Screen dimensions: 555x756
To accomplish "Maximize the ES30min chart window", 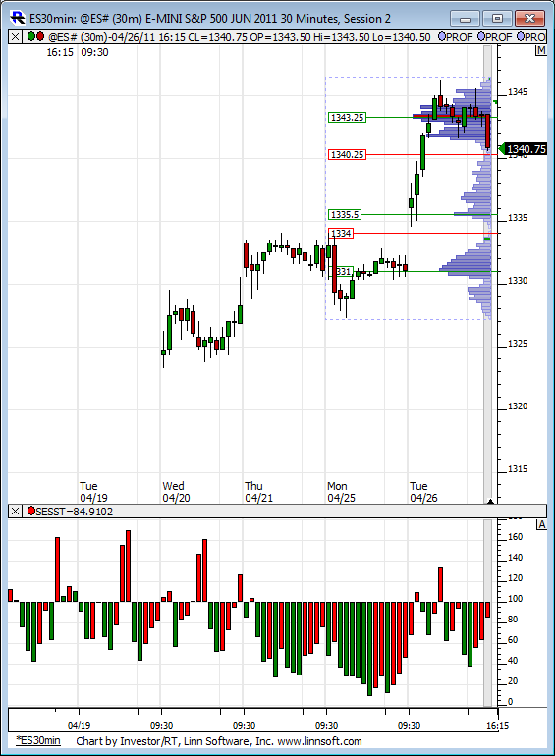I will [497, 19].
